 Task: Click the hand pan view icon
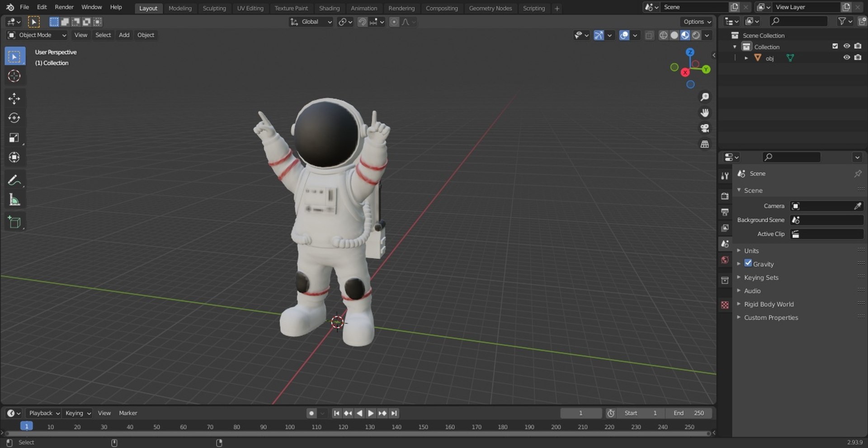(x=704, y=113)
